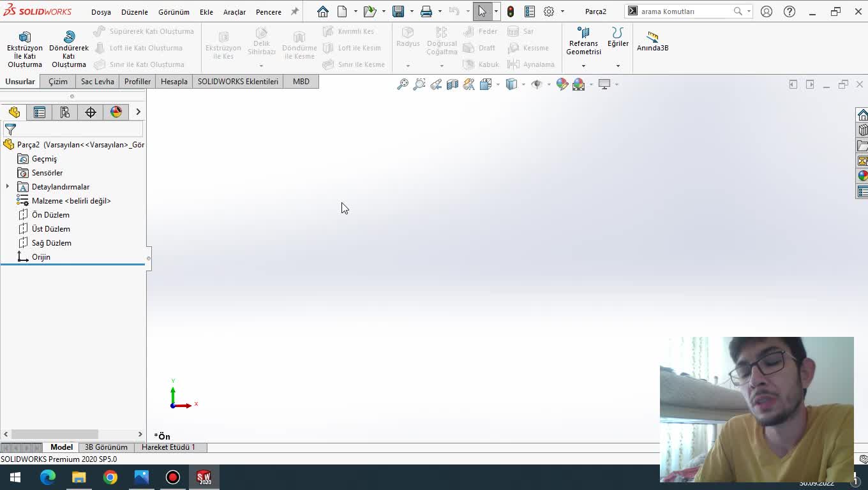Open the Hide/Show Items eye dropdown

tap(548, 84)
